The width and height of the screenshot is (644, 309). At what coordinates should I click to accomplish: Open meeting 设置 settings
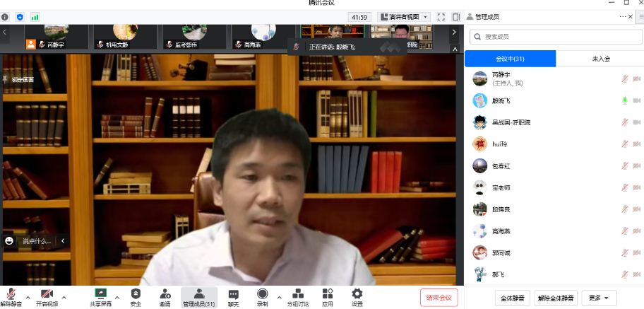pos(357,294)
